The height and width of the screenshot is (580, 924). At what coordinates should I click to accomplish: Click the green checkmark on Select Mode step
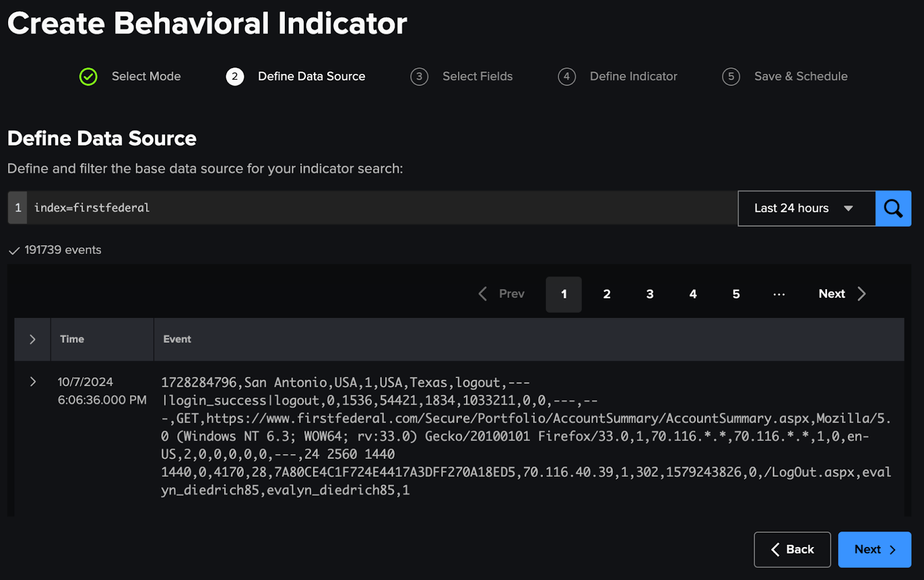point(88,76)
